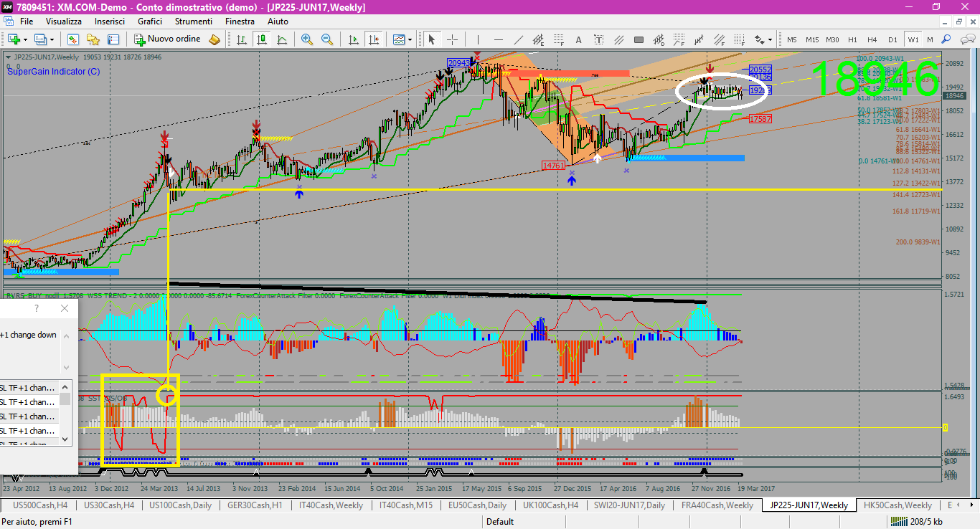Open the Aiuto menu

(x=278, y=22)
